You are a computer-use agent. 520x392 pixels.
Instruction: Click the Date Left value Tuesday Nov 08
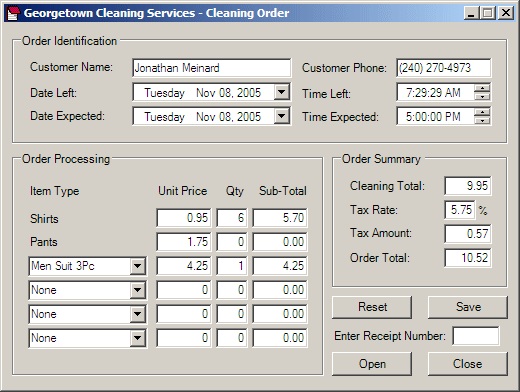(202, 92)
